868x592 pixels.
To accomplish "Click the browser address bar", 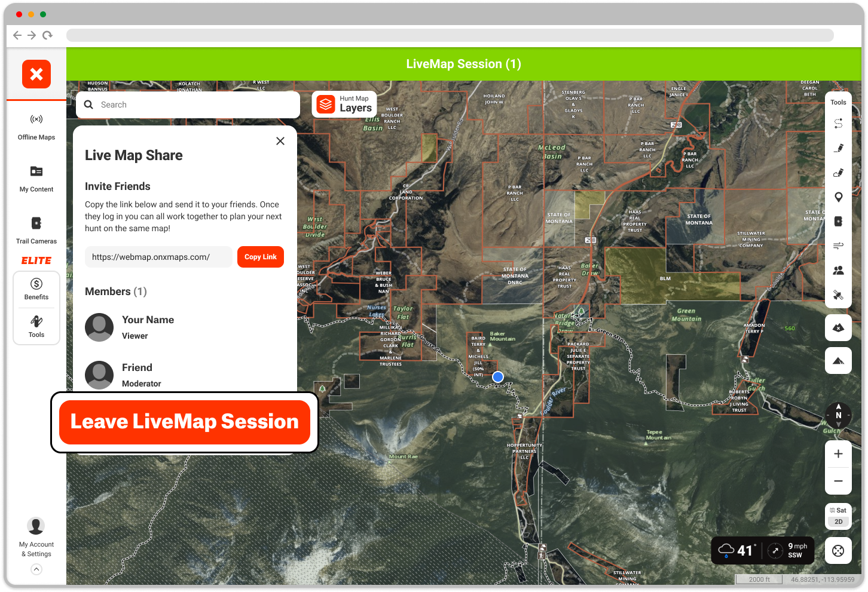I will pyautogui.click(x=450, y=35).
